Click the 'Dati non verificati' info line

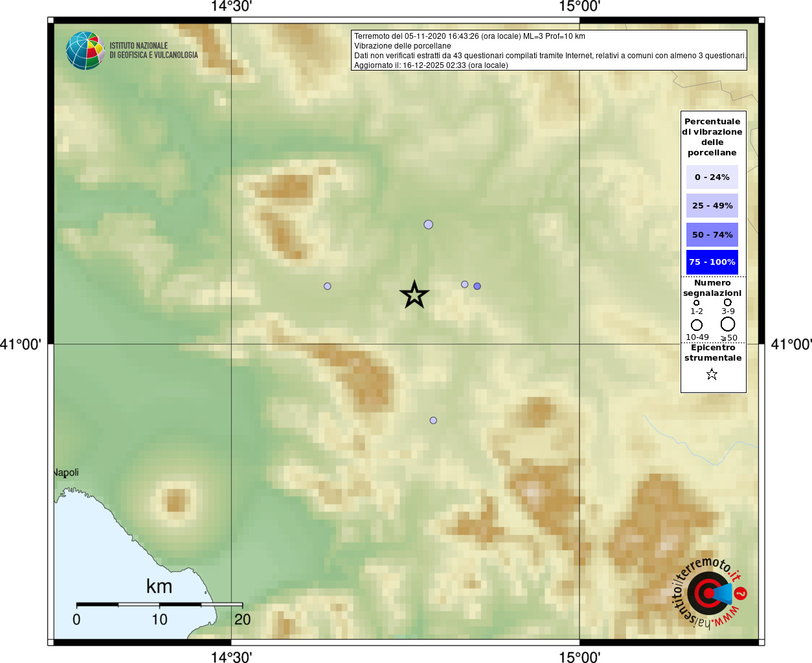(x=550, y=56)
